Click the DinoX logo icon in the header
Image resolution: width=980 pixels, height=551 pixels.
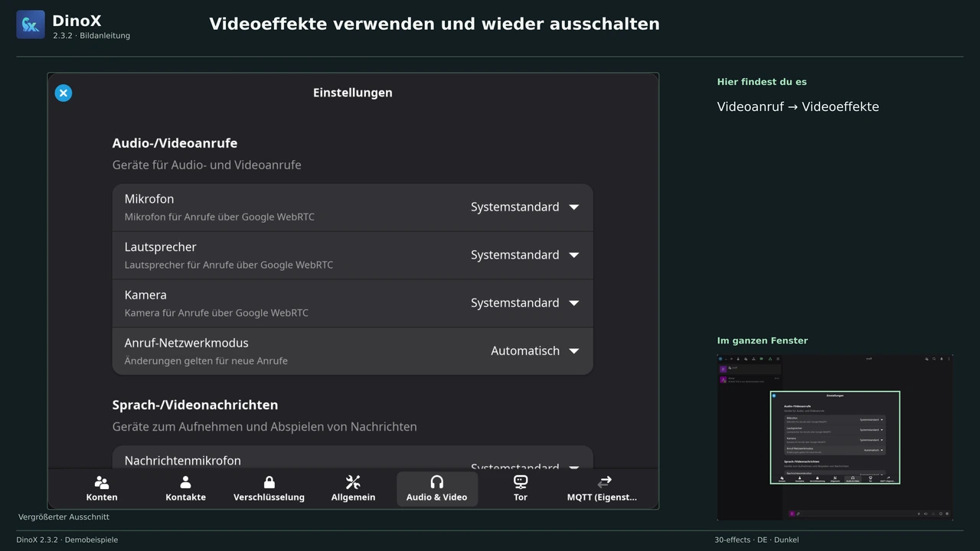pos(31,24)
